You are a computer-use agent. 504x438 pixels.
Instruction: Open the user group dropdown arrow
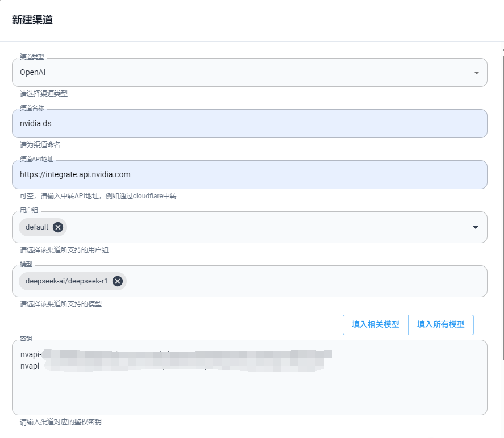coord(475,227)
